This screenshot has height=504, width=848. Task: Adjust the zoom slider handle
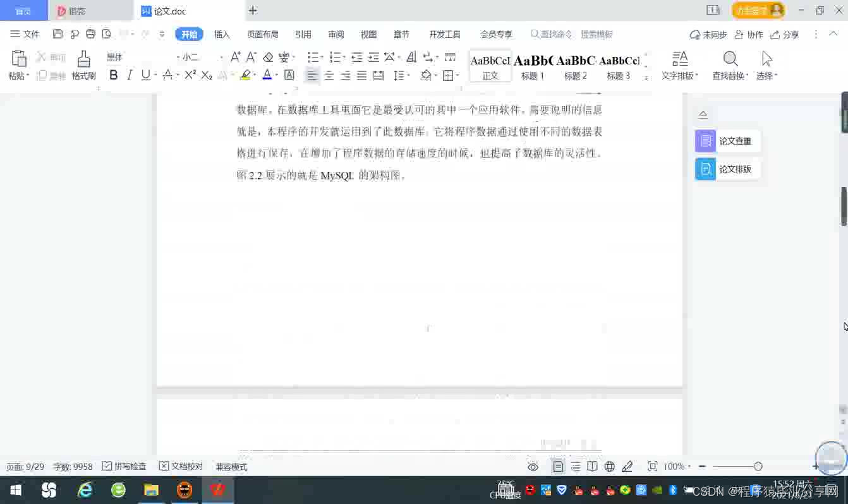click(x=758, y=467)
